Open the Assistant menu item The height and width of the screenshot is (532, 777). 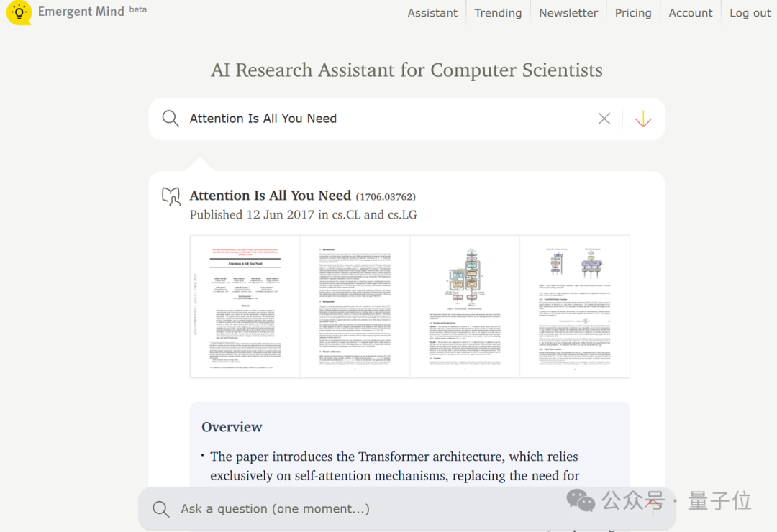pos(432,13)
